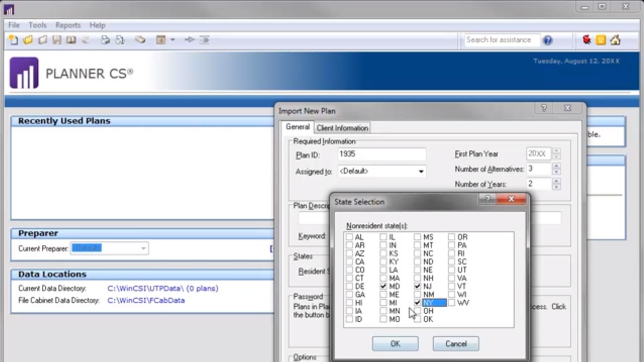Click the Print icon in toolbar
Viewport: 644px width, 362px height.
(x=105, y=40)
